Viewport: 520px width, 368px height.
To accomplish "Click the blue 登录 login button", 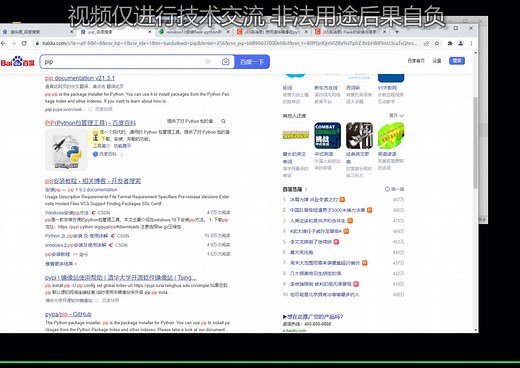I will click(x=457, y=61).
